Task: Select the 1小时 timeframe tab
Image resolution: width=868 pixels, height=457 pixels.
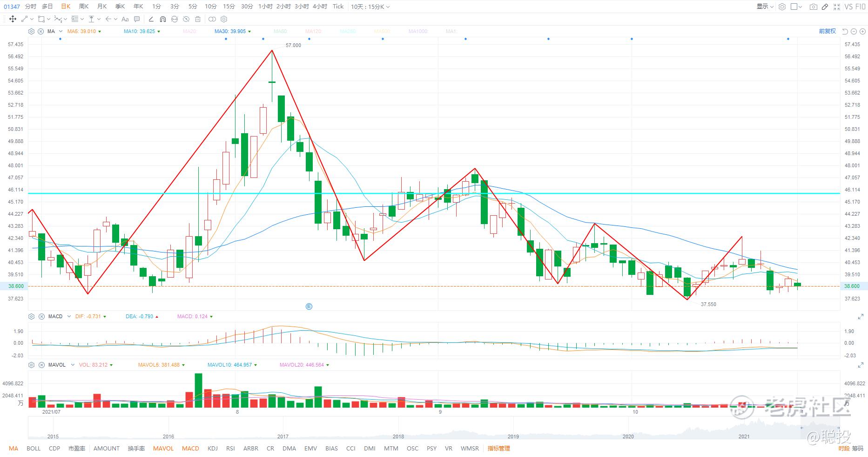Action: click(265, 7)
